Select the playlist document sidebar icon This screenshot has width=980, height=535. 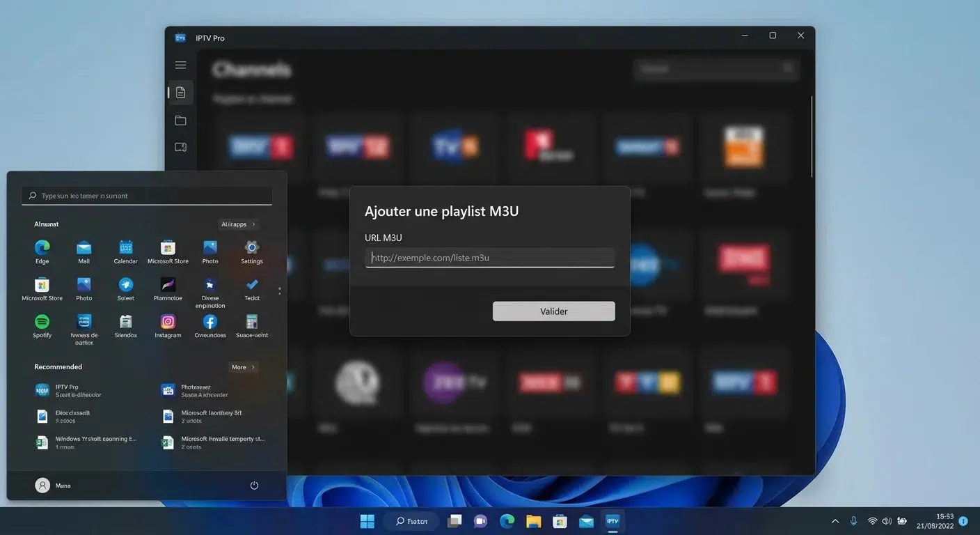(180, 93)
